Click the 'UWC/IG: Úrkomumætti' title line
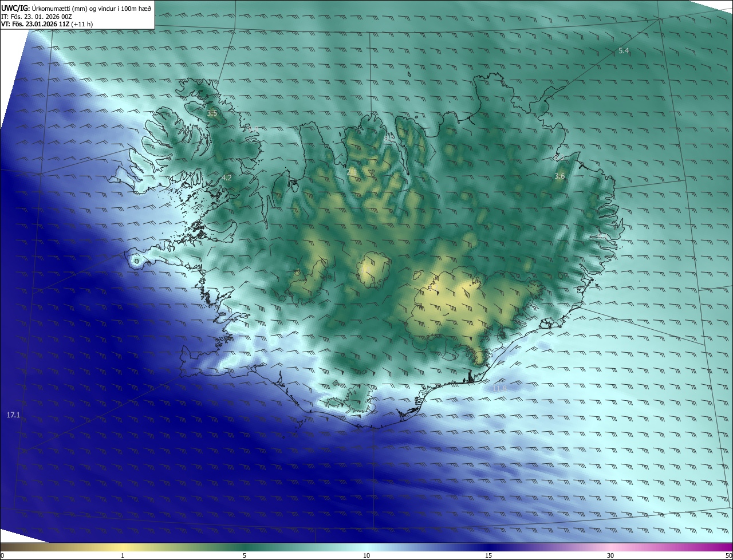This screenshot has height=560, width=733. pyautogui.click(x=76, y=8)
